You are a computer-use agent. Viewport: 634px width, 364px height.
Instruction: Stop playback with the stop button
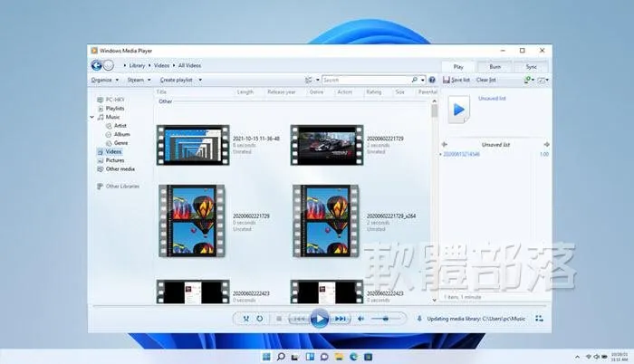point(279,319)
